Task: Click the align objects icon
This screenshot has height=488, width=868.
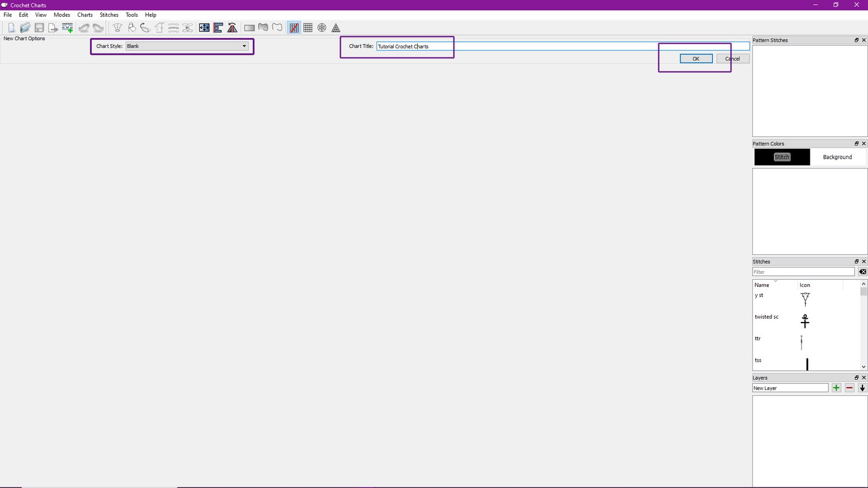Action: click(x=218, y=28)
